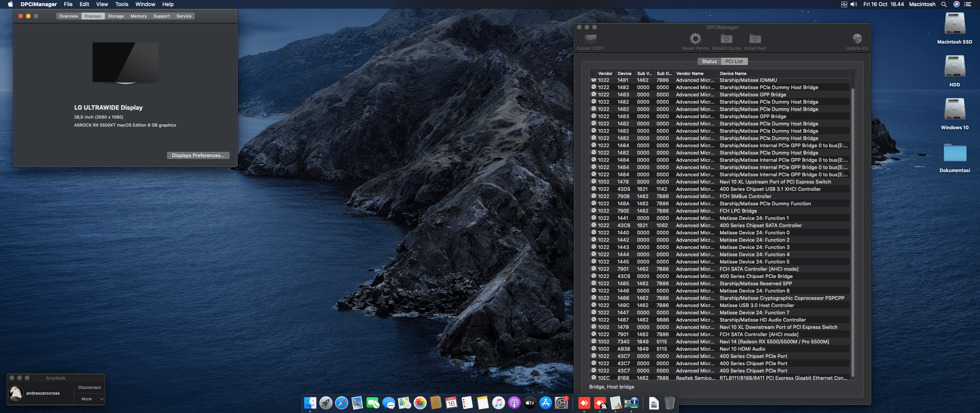Open Finder from the dock
This screenshot has height=413, width=980.
(x=310, y=403)
